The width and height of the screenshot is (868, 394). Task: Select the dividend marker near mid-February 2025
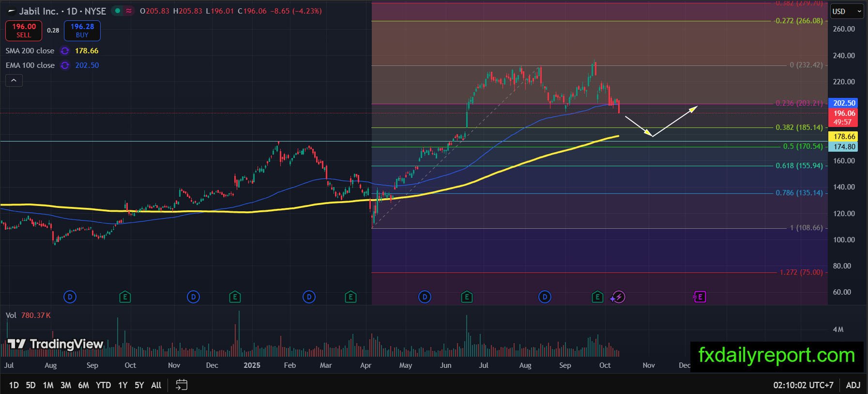(309, 297)
